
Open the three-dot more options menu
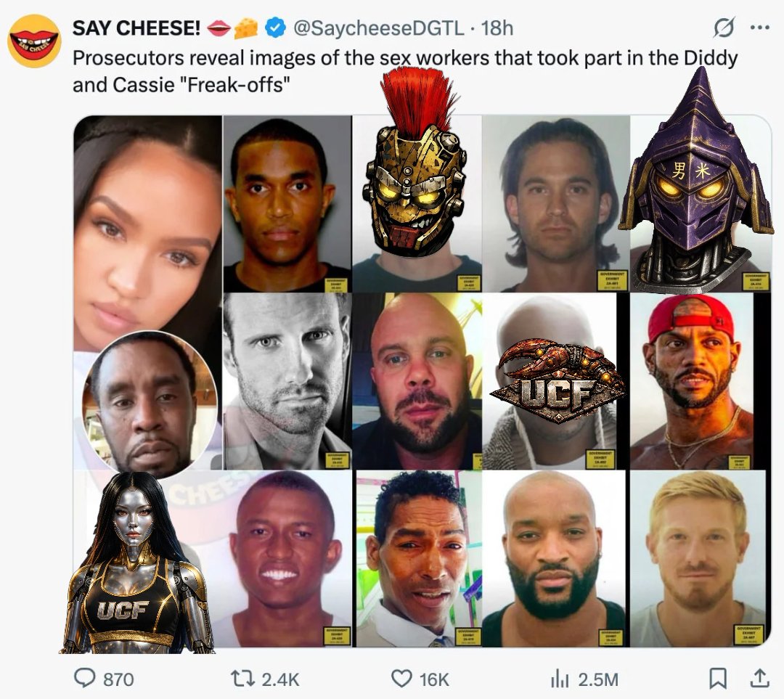pyautogui.click(x=759, y=29)
